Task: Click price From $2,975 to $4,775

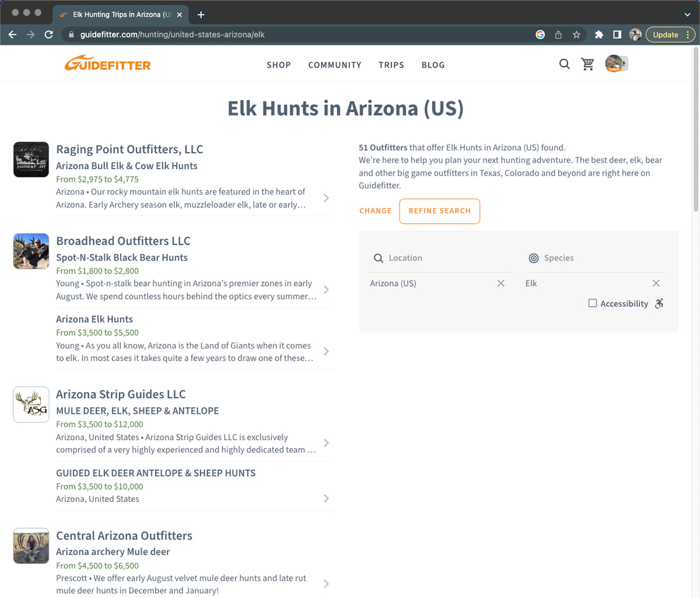Action: coord(97,179)
